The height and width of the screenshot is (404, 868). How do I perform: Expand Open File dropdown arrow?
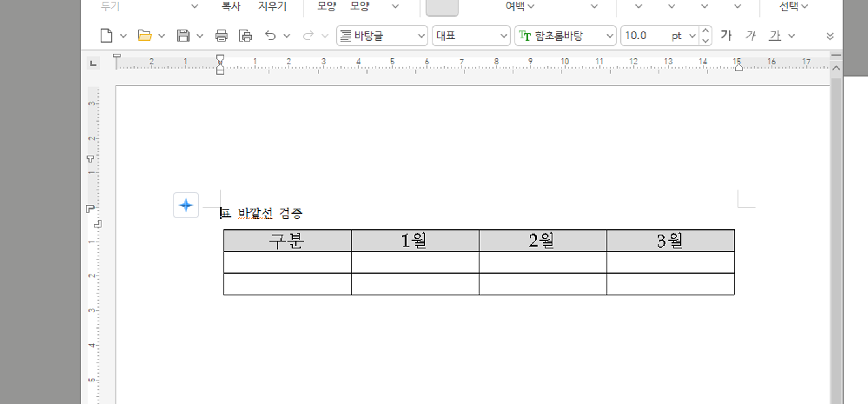pos(162,36)
